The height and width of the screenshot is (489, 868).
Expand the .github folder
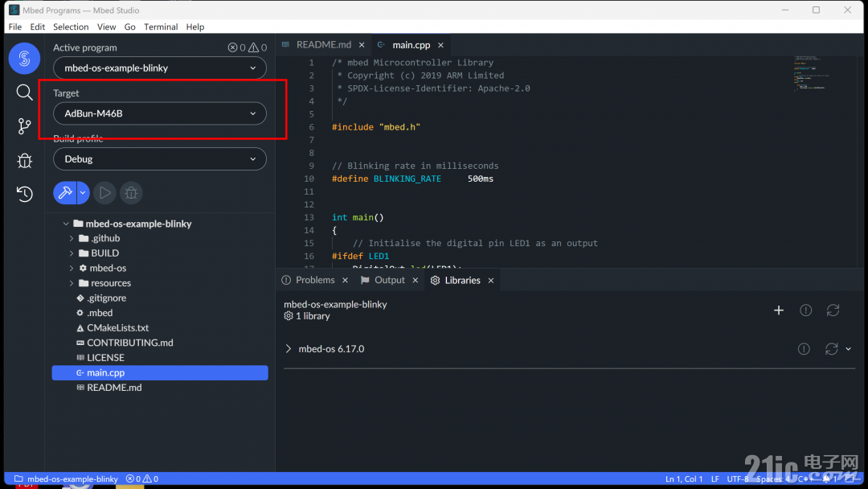pyautogui.click(x=72, y=239)
